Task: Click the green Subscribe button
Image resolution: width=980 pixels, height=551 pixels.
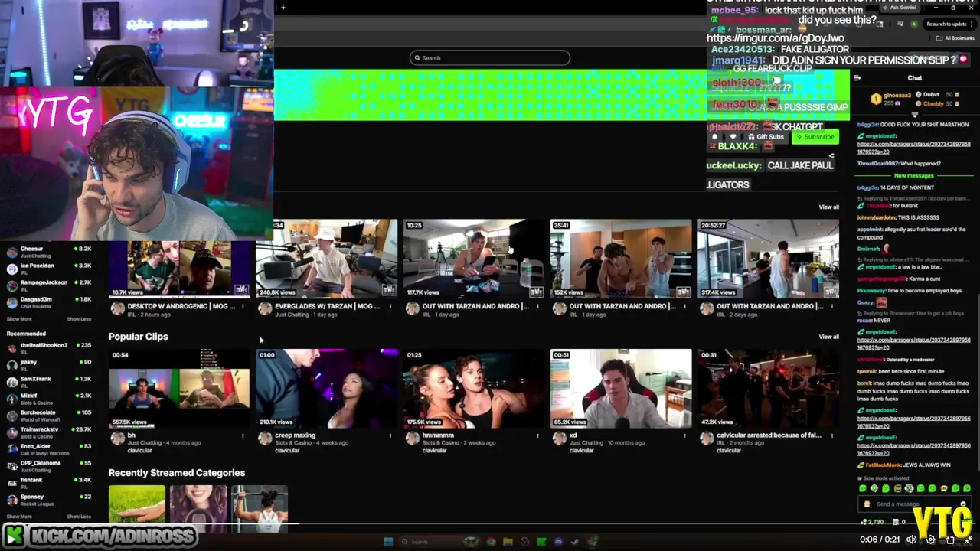Action: tap(815, 137)
